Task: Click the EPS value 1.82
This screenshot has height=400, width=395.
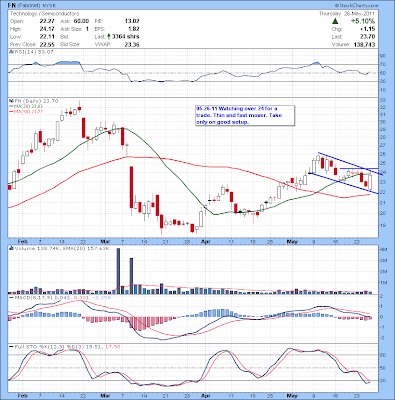Action: click(x=134, y=29)
